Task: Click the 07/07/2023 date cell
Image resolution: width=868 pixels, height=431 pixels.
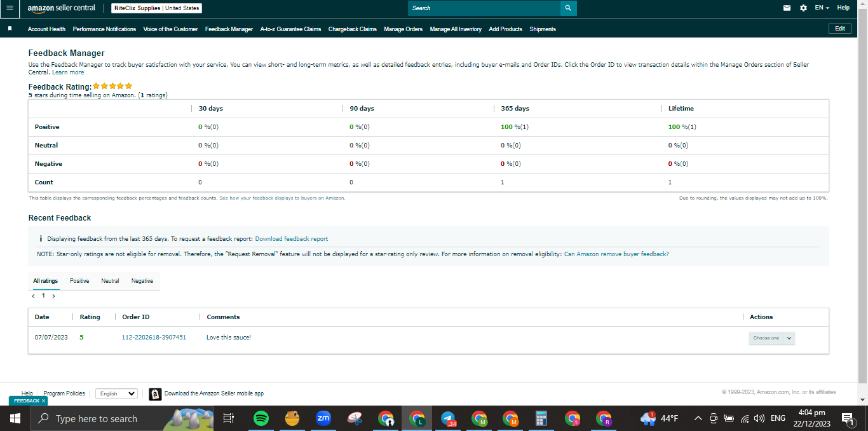Action: pyautogui.click(x=51, y=338)
